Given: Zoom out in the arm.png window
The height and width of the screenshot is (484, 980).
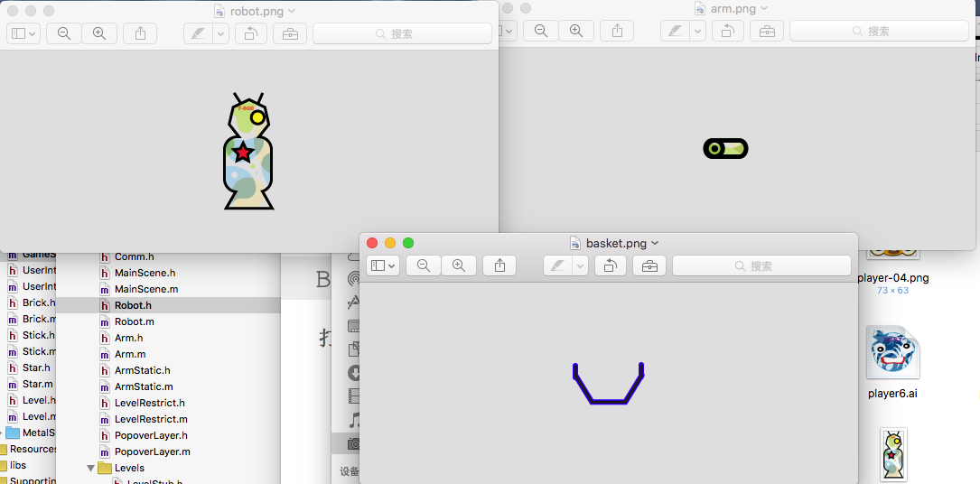Looking at the screenshot, I should click(x=541, y=31).
